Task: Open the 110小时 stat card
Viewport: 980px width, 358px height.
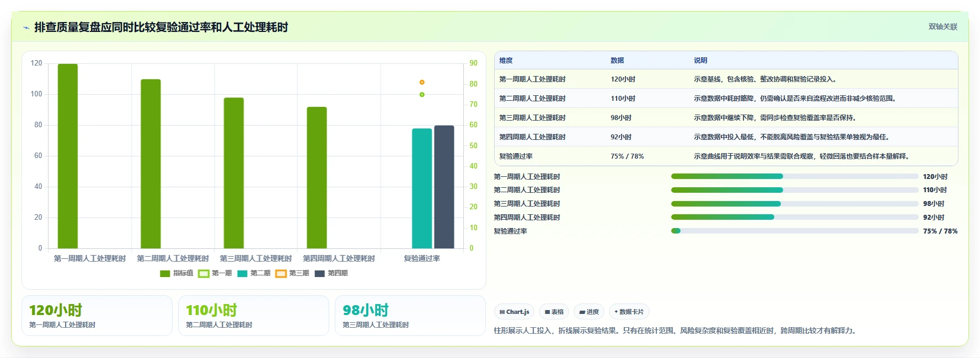Action: 254,316
